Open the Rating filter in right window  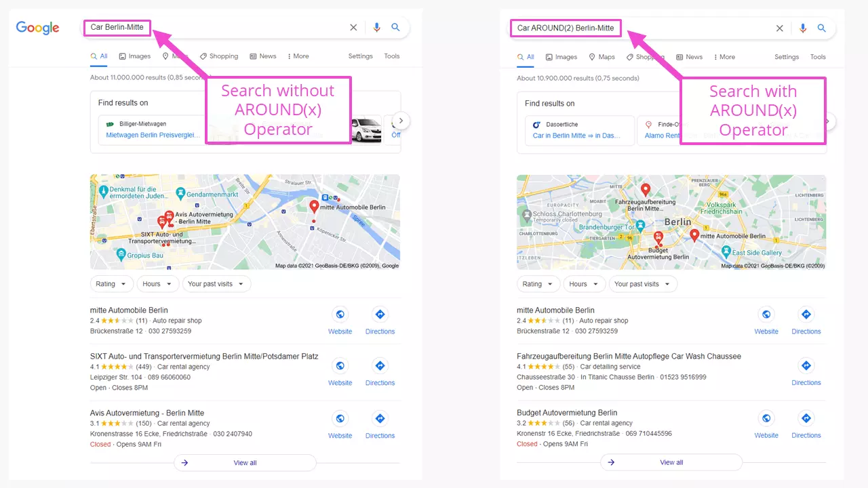538,284
